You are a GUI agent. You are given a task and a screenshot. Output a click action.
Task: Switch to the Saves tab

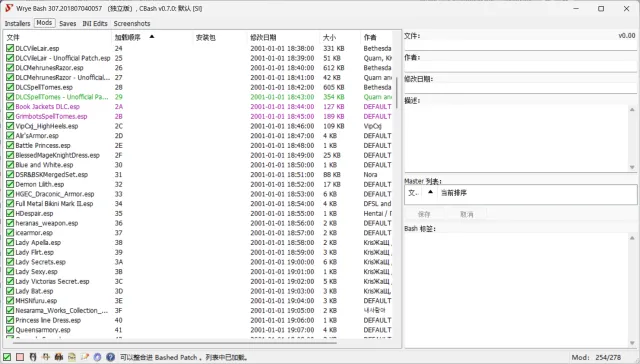pyautogui.click(x=67, y=24)
